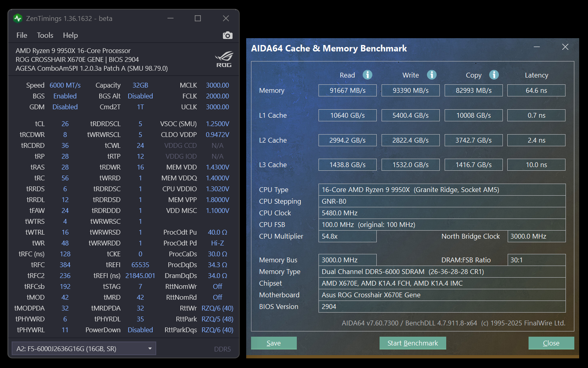Select the L2 Cache Write value 2822.4 GB/s

point(410,140)
